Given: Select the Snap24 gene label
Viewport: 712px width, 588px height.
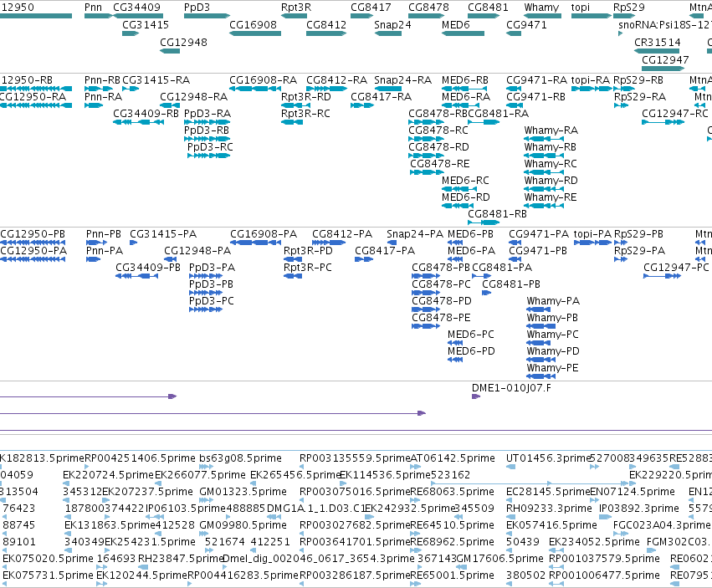Looking at the screenshot, I should pyautogui.click(x=392, y=24).
